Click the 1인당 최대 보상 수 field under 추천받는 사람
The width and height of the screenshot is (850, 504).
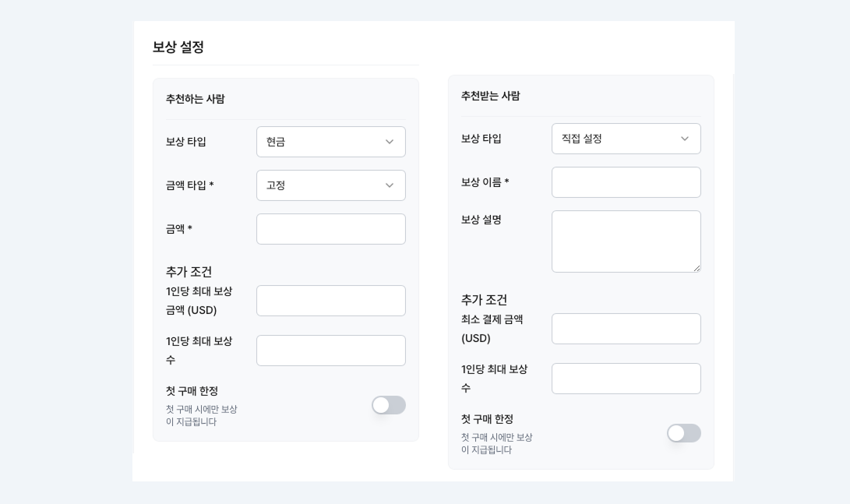point(626,379)
